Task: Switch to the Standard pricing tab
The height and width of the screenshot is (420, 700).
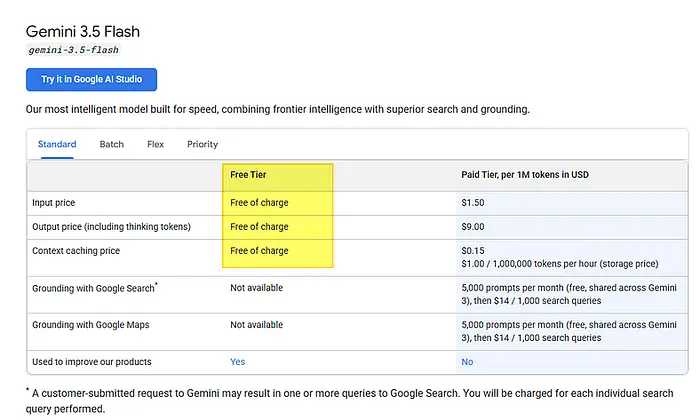Action: tap(57, 144)
